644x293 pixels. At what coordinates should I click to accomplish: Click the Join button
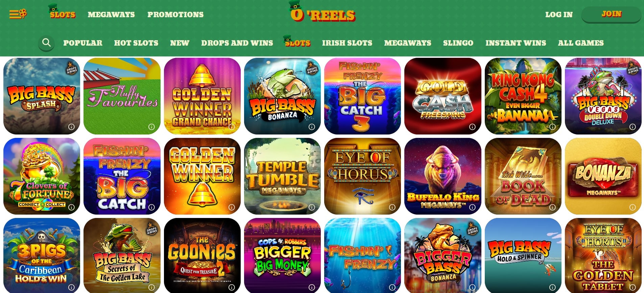611,14
